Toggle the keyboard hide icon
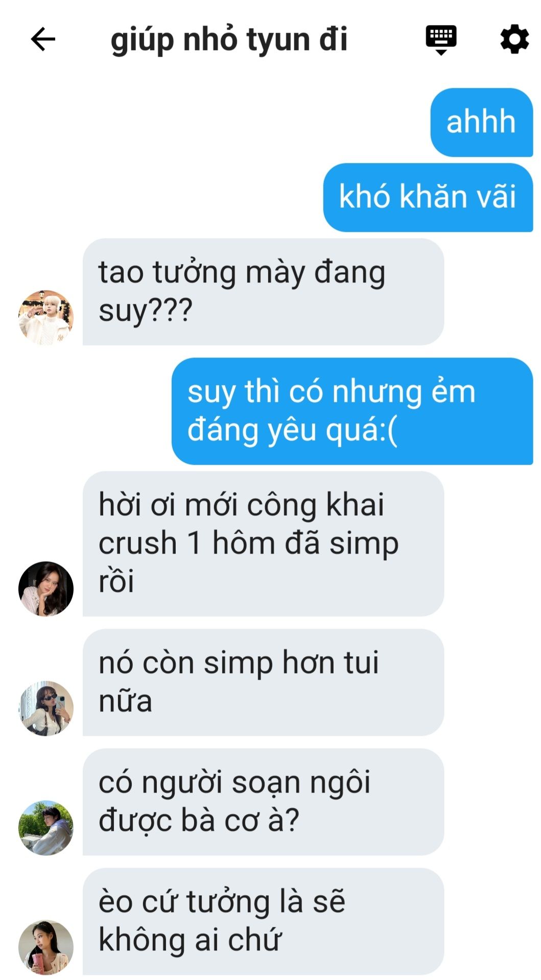This screenshot has height=980, width=541. [x=441, y=40]
